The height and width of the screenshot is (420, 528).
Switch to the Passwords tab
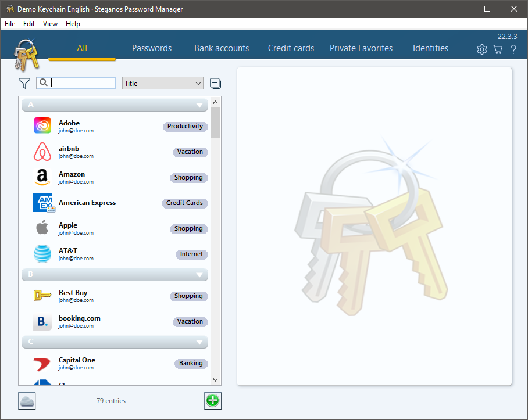(152, 48)
